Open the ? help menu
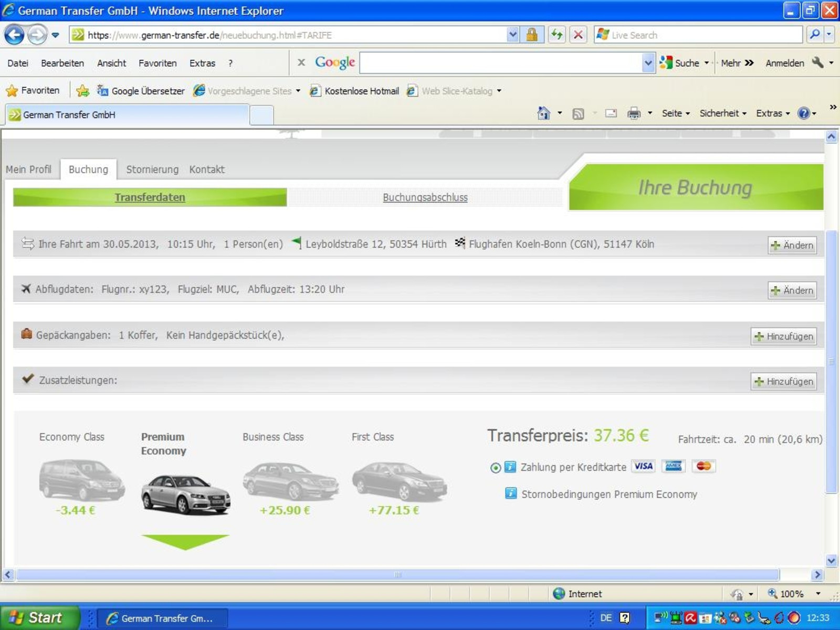This screenshot has width=840, height=630. click(230, 63)
